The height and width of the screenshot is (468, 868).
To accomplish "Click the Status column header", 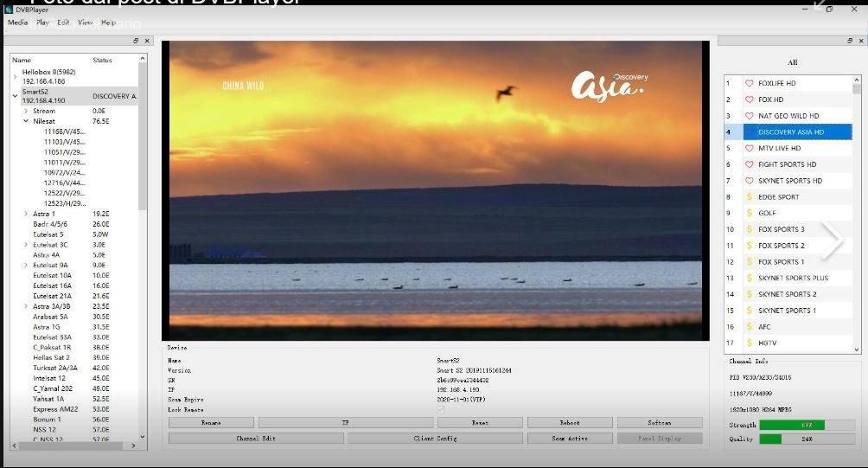I will tap(102, 60).
